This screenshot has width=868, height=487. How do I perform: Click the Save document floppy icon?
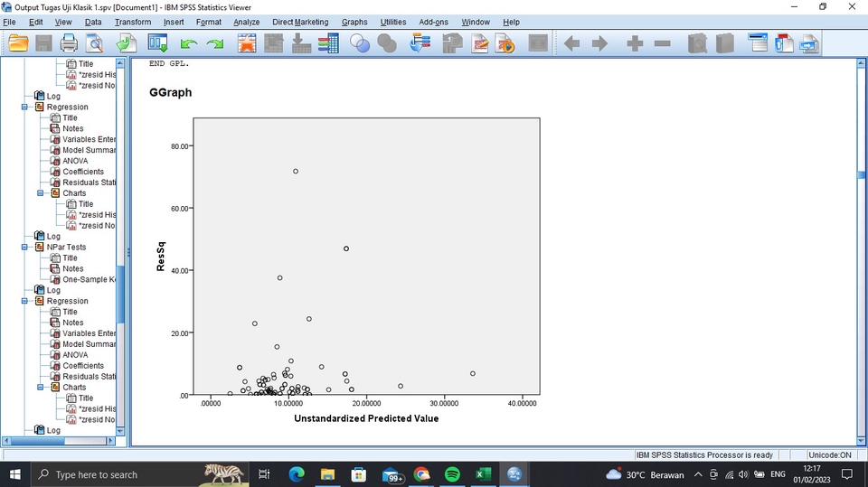pyautogui.click(x=43, y=43)
